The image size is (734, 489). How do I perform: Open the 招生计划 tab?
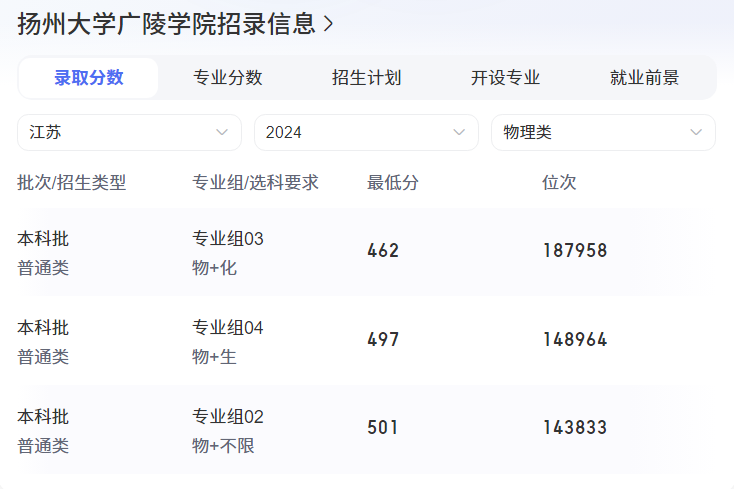[367, 78]
